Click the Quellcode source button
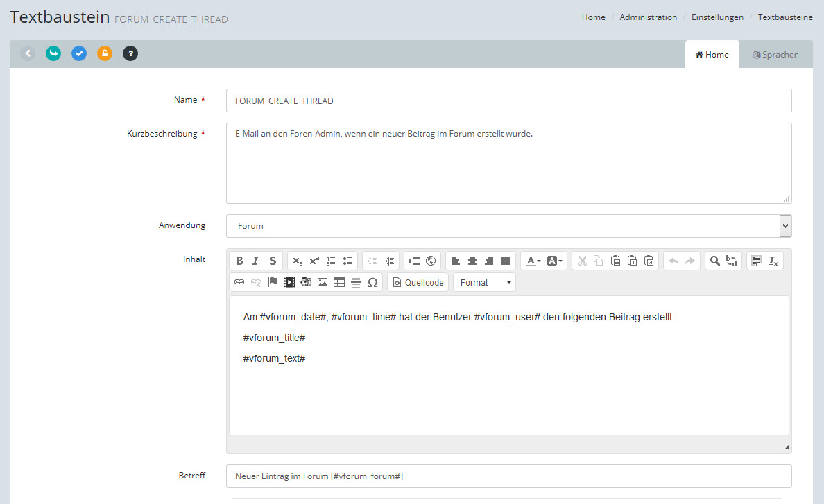Screen dimensions: 824x504 [418, 282]
